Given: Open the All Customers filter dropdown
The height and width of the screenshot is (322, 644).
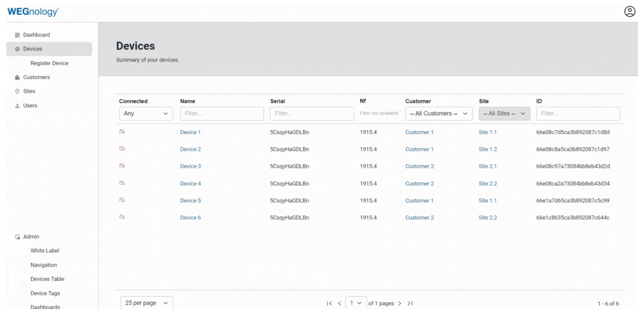Looking at the screenshot, I should click(438, 113).
